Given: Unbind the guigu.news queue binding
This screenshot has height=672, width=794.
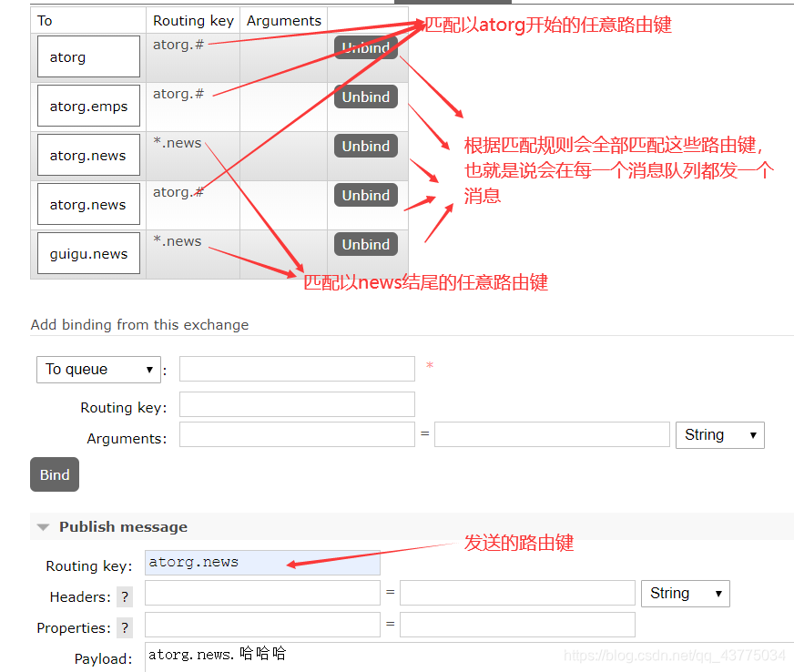Looking at the screenshot, I should [x=366, y=244].
